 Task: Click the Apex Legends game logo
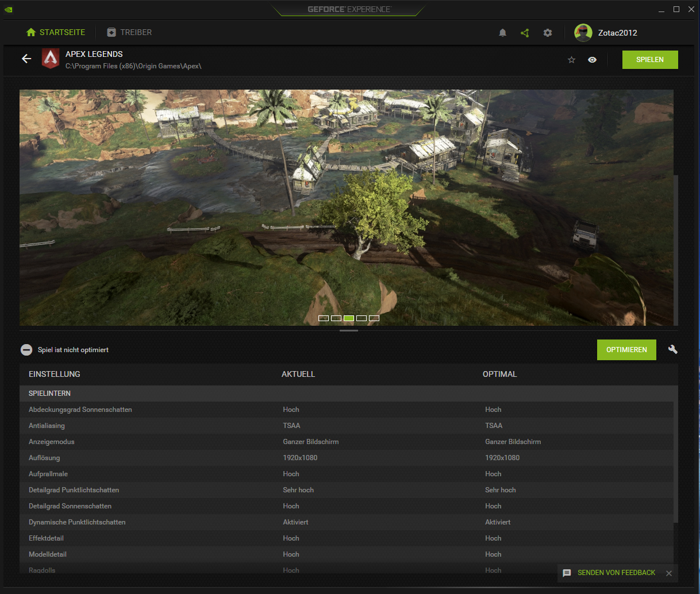click(x=51, y=59)
